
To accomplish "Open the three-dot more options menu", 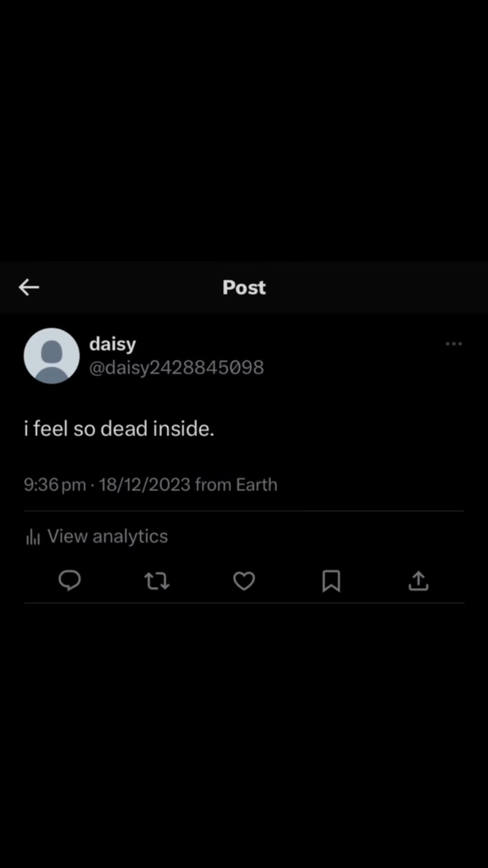I will (x=453, y=344).
